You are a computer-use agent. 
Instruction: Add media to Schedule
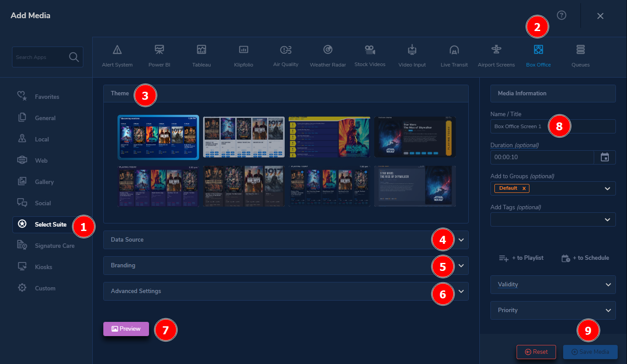click(585, 258)
